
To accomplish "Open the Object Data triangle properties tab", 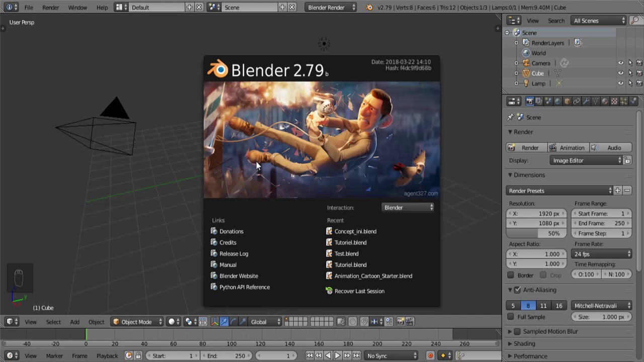I will 596,101.
